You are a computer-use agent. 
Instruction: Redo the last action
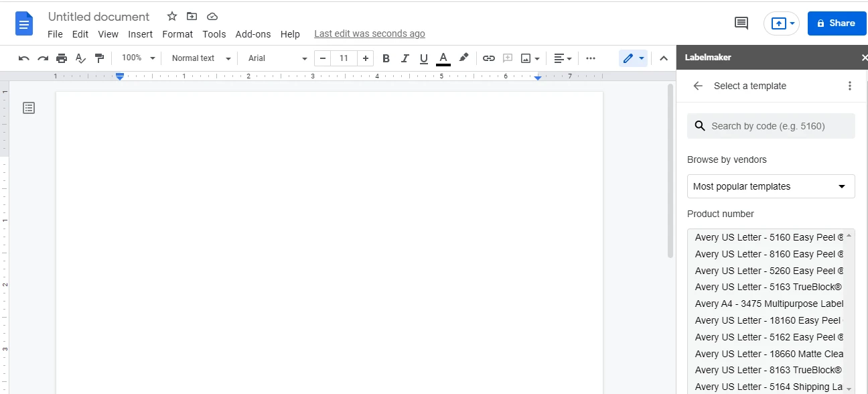pyautogui.click(x=43, y=58)
